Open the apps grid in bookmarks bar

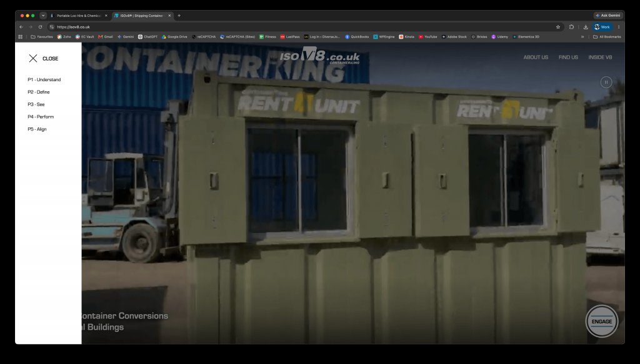[x=21, y=37]
